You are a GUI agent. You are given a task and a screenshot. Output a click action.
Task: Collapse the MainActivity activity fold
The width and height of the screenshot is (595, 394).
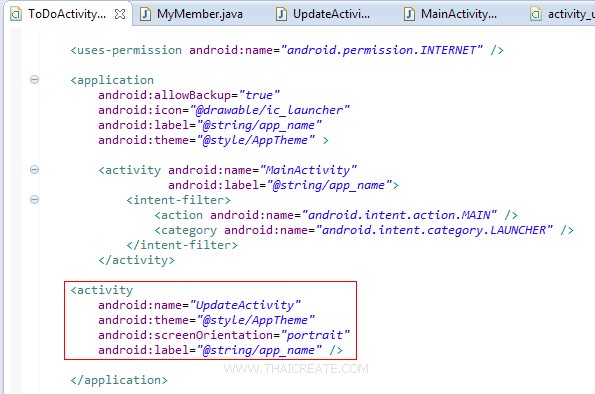point(35,170)
